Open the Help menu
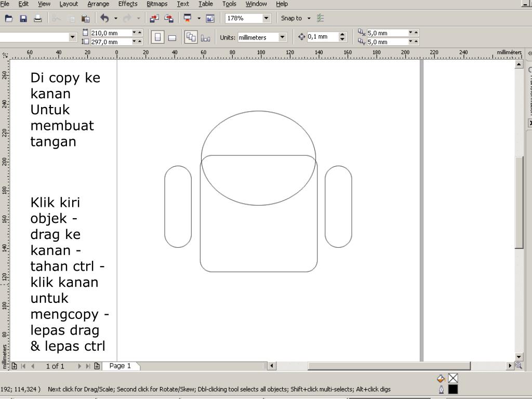 coord(282,4)
